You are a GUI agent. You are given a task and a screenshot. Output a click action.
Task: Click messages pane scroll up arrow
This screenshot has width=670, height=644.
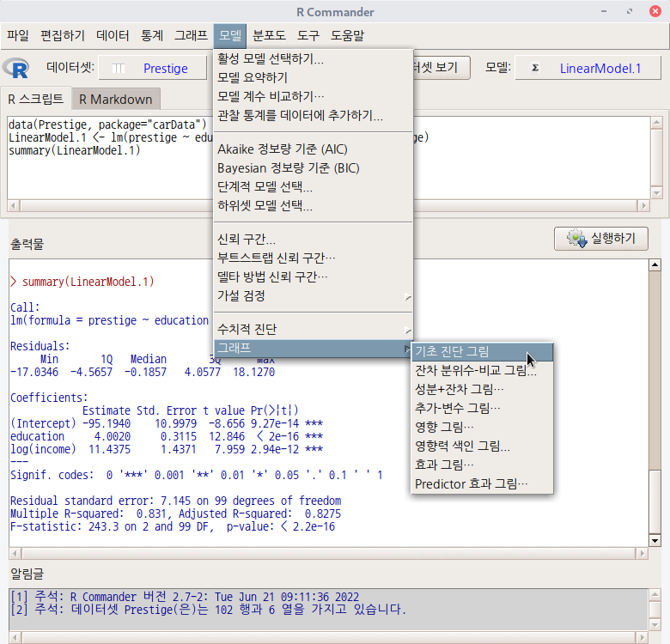tap(655, 594)
